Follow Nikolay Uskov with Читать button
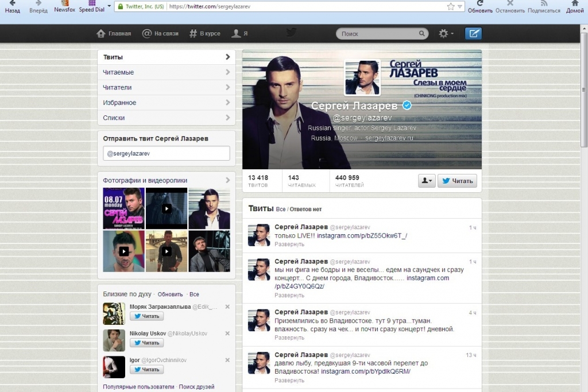The image size is (588, 392). (x=146, y=343)
